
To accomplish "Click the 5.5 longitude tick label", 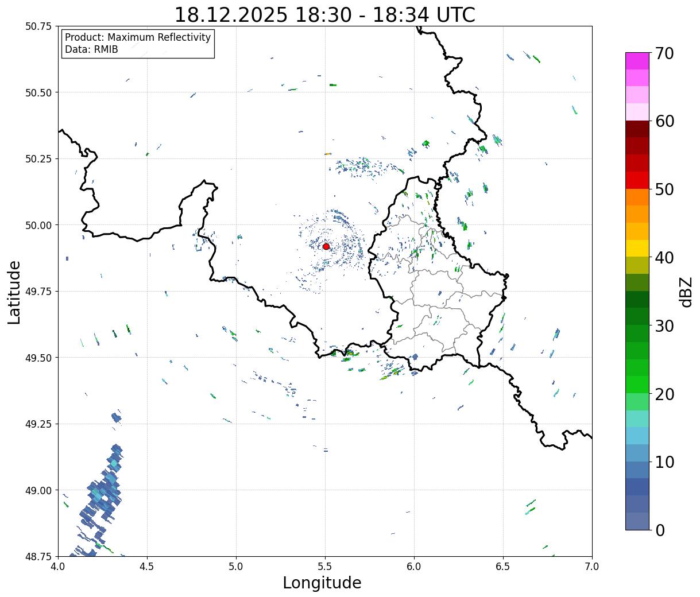I will tap(325, 567).
